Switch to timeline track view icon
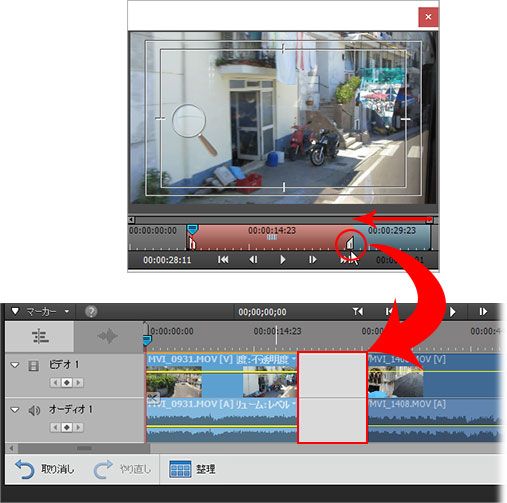Screen dimensions: 507x503 [40, 336]
